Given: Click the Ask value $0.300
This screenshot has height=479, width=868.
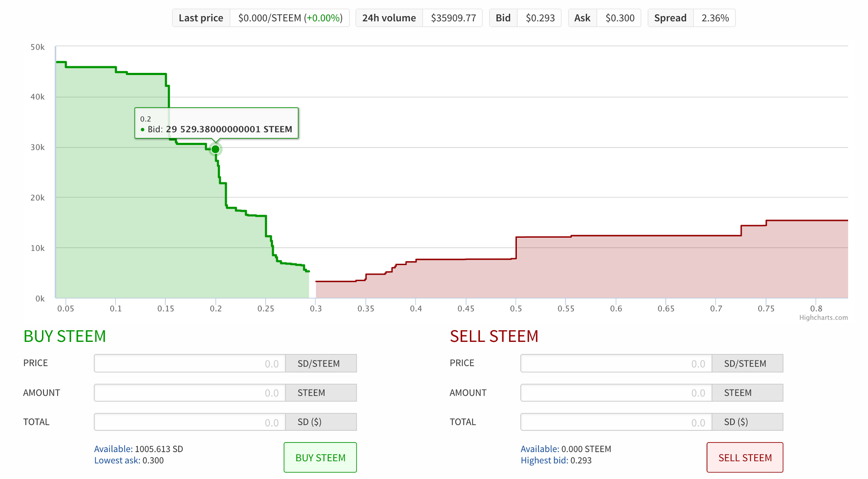Looking at the screenshot, I should coord(620,18).
